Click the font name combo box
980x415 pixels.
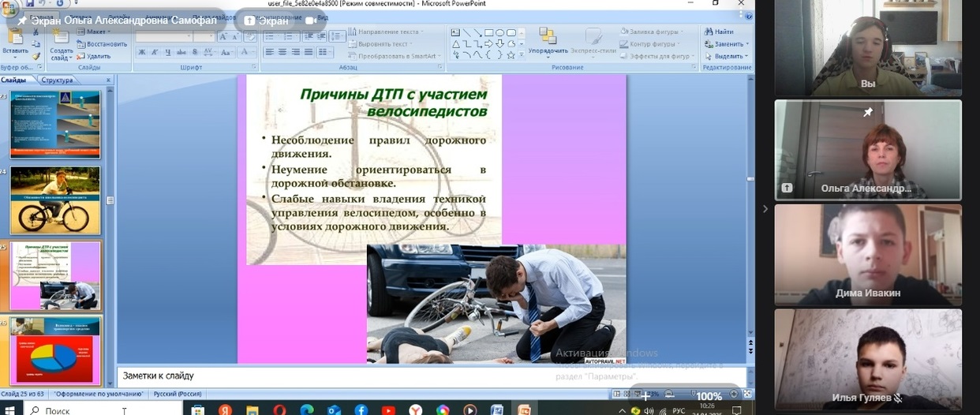(x=163, y=36)
